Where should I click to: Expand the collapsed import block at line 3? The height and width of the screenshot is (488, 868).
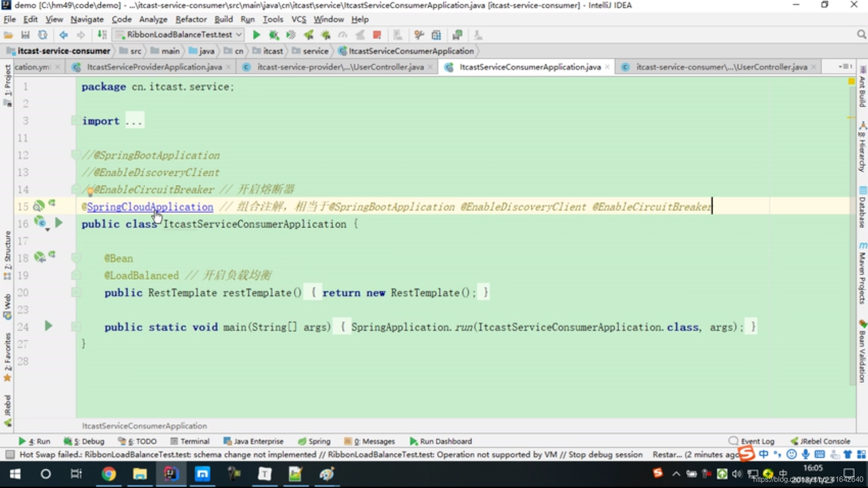134,121
